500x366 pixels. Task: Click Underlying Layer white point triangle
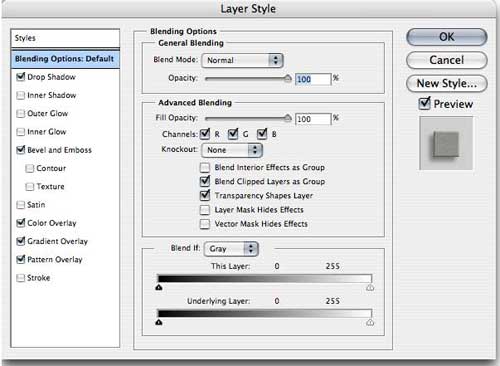pos(370,323)
